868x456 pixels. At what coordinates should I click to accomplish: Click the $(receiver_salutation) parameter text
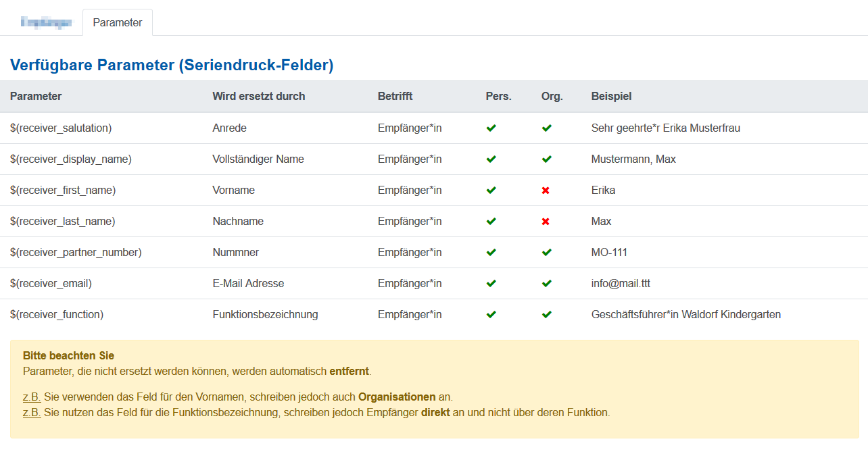[x=61, y=128]
